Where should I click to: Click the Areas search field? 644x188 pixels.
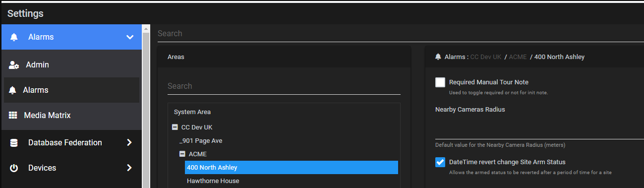(284, 86)
